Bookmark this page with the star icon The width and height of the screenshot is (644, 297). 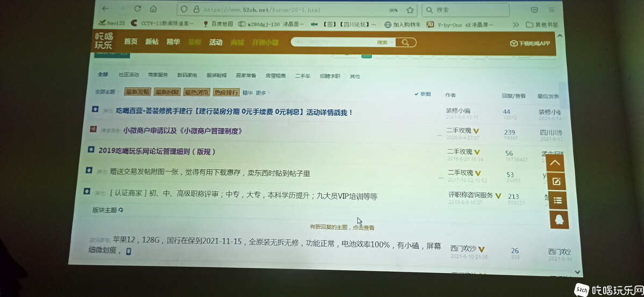(x=410, y=10)
